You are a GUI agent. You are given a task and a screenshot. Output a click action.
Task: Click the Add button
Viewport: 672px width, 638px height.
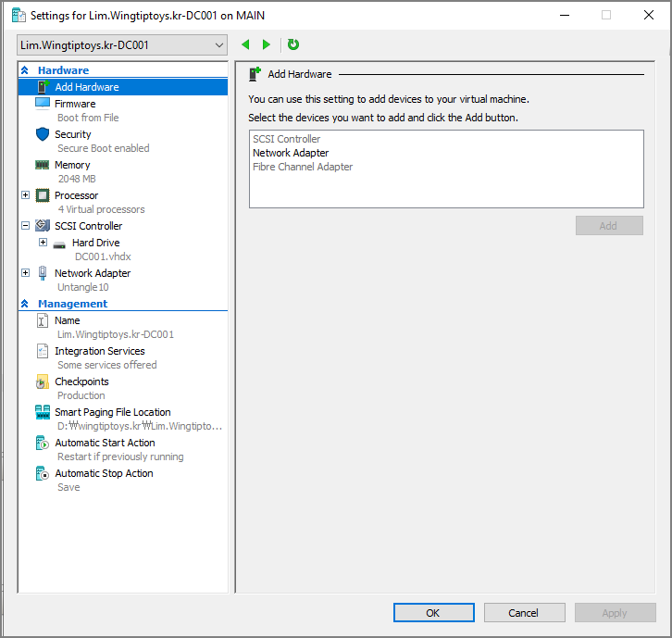click(609, 226)
